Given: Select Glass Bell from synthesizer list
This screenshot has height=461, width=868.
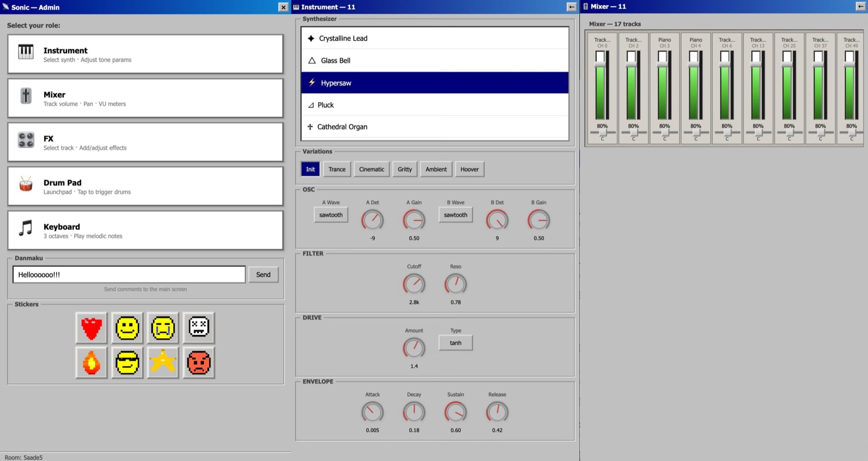Looking at the screenshot, I should coord(434,61).
